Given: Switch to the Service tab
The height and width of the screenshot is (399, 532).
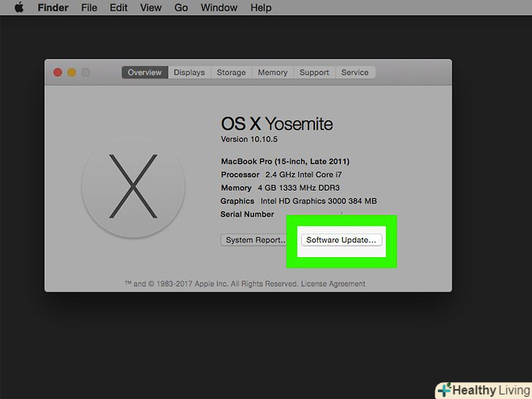Looking at the screenshot, I should tap(355, 72).
